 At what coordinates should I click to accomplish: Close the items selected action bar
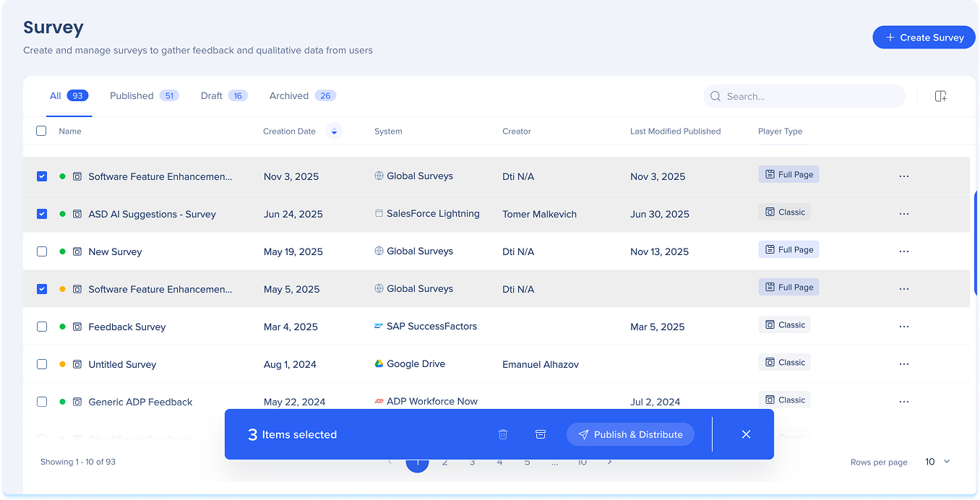coord(746,434)
